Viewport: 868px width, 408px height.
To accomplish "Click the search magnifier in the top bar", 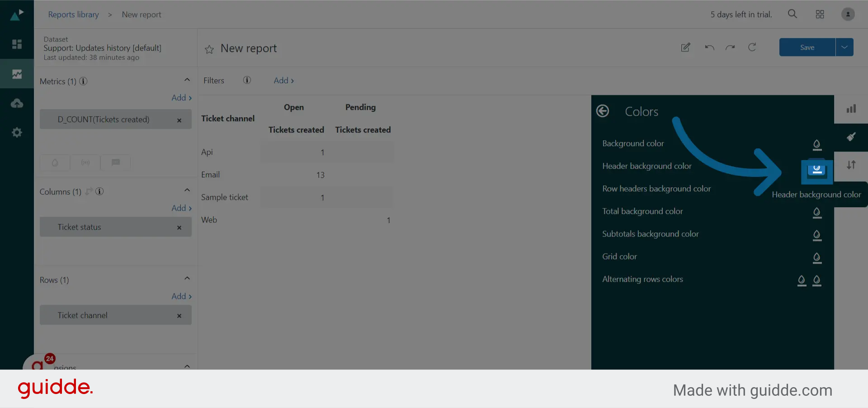I will 793,14.
